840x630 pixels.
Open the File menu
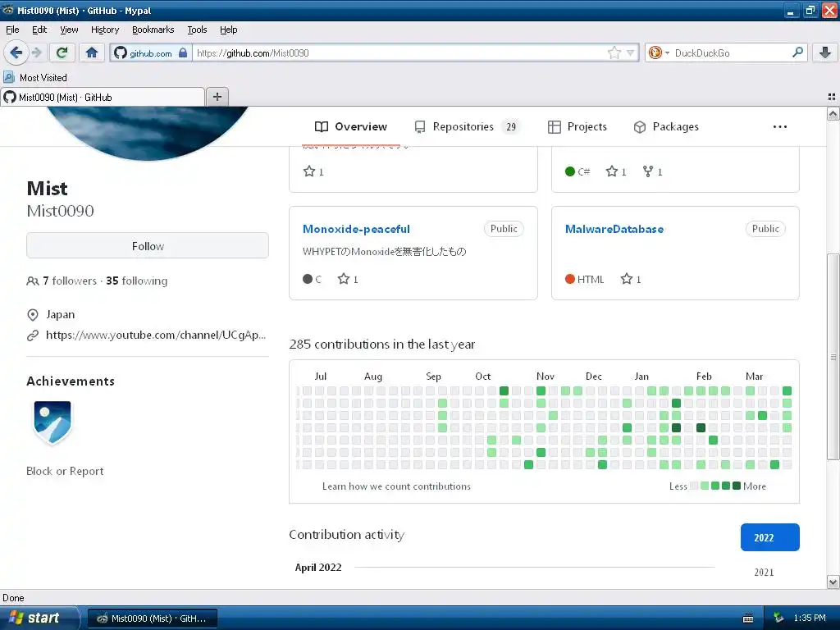point(12,30)
